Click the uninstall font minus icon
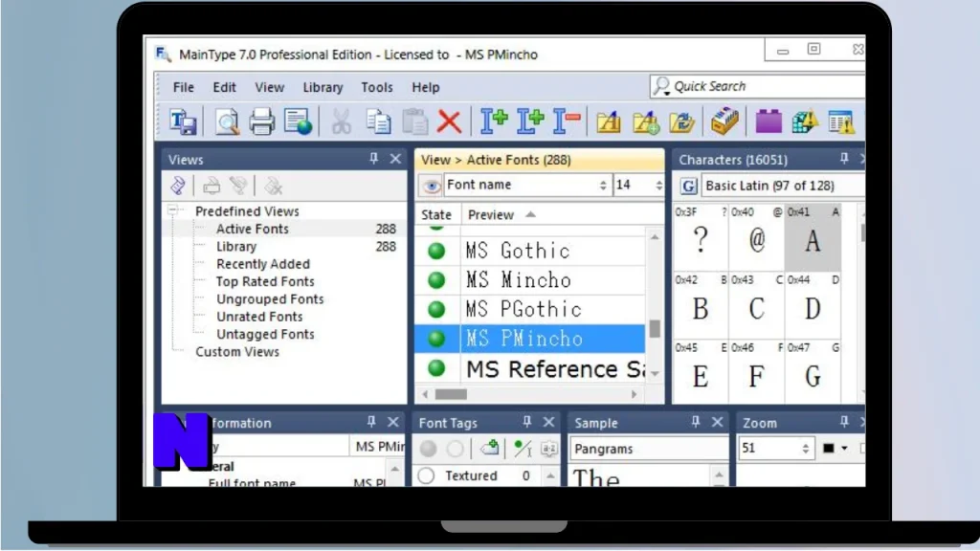This screenshot has width=980, height=551. coord(567,121)
